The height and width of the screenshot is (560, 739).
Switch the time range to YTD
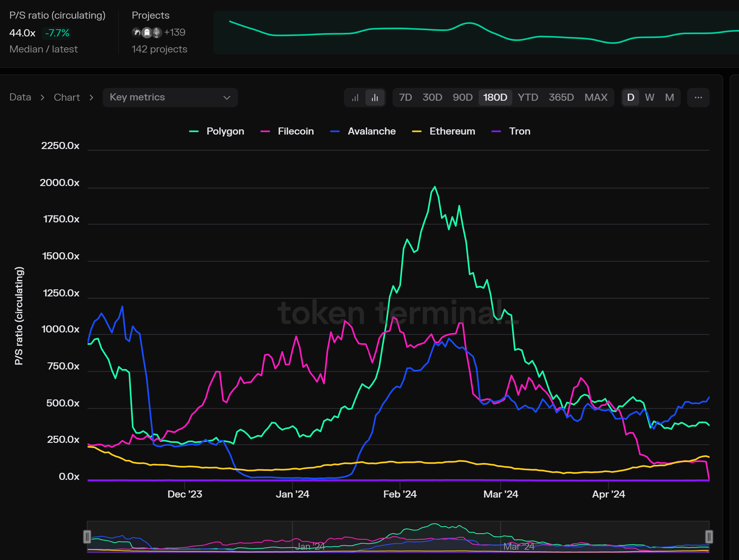[x=527, y=98]
